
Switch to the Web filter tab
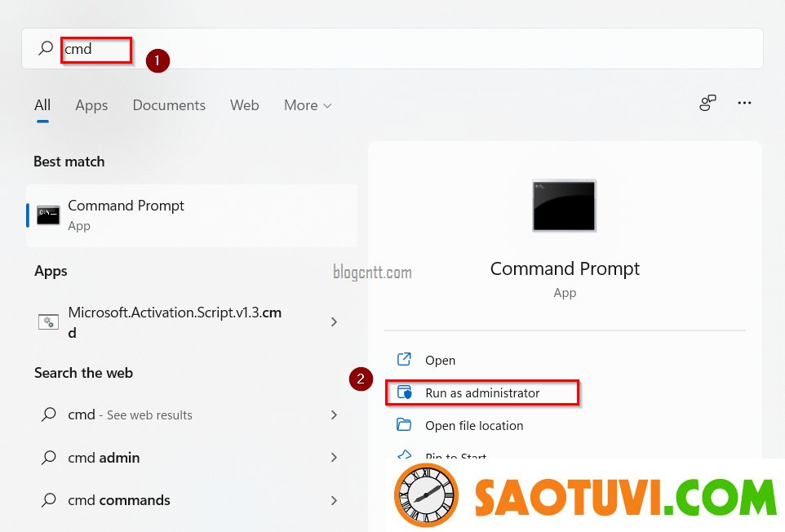click(x=244, y=105)
